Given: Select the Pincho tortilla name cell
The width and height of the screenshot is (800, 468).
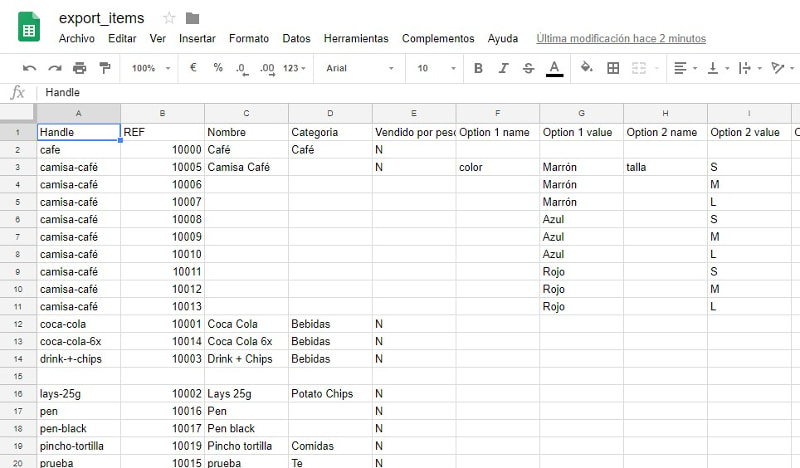Looking at the screenshot, I should (246, 446).
